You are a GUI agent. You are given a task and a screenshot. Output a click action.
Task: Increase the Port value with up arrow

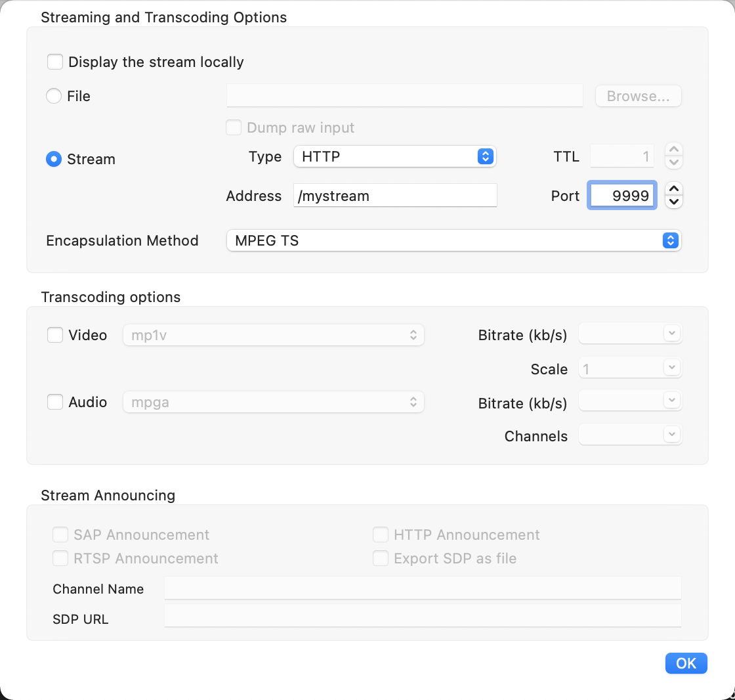click(x=674, y=190)
